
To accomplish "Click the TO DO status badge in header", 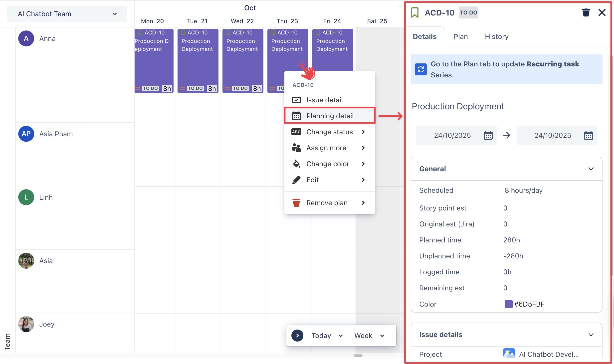I will (x=468, y=12).
